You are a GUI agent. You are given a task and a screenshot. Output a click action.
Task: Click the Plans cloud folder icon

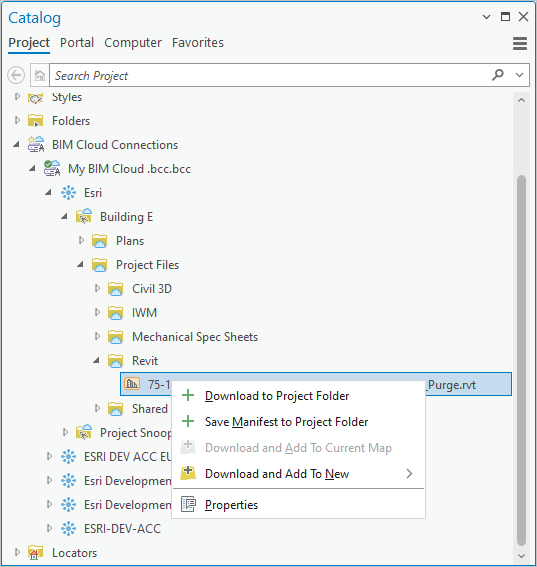pos(99,241)
